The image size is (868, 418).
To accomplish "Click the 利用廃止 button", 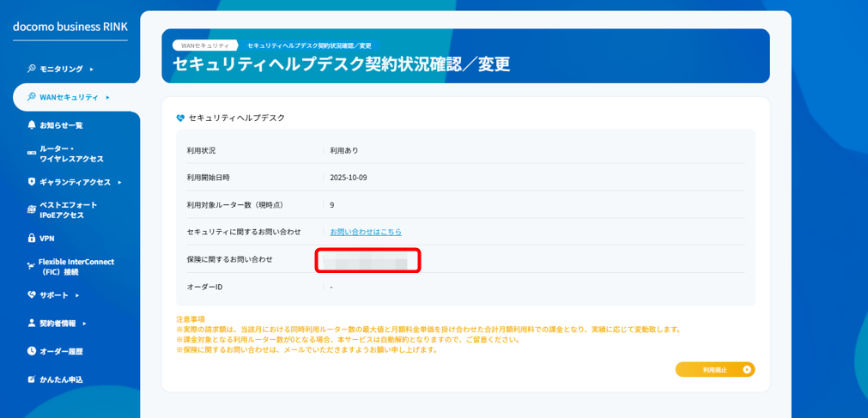I will point(714,369).
